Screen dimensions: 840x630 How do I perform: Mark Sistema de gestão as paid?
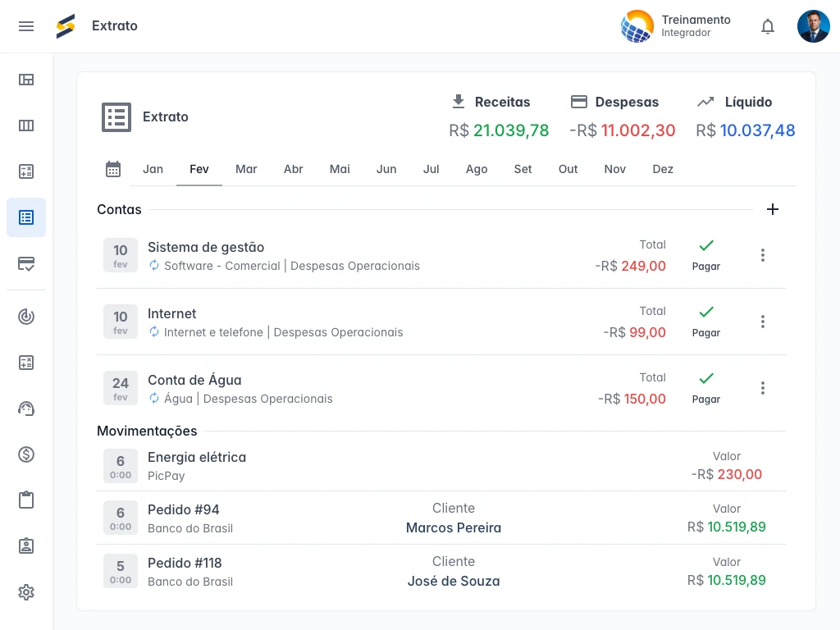point(705,254)
